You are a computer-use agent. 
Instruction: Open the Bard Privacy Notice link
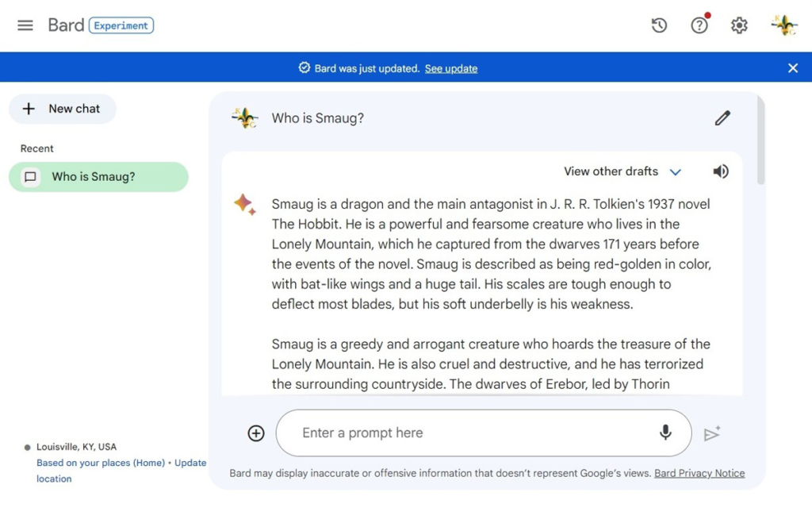click(x=699, y=473)
